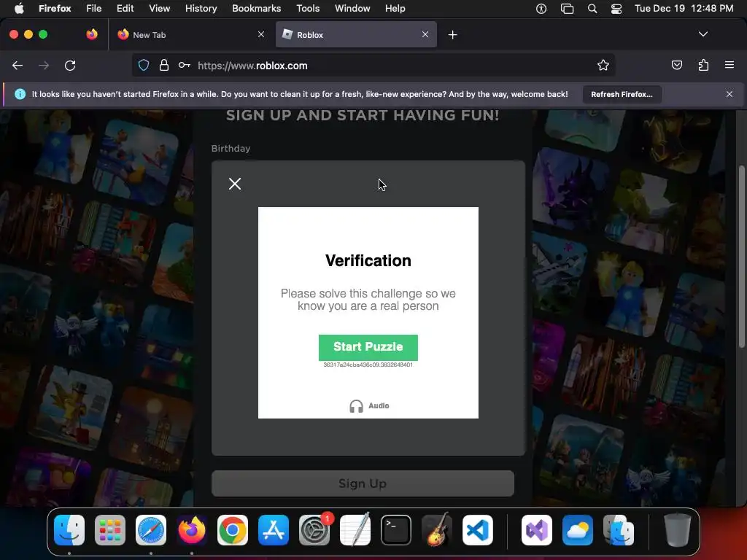
Task: Click the Verification heading text
Action: (x=368, y=261)
